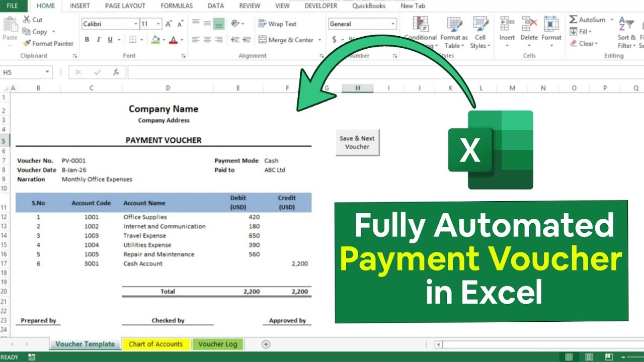Click the Borders icon

tap(132, 40)
